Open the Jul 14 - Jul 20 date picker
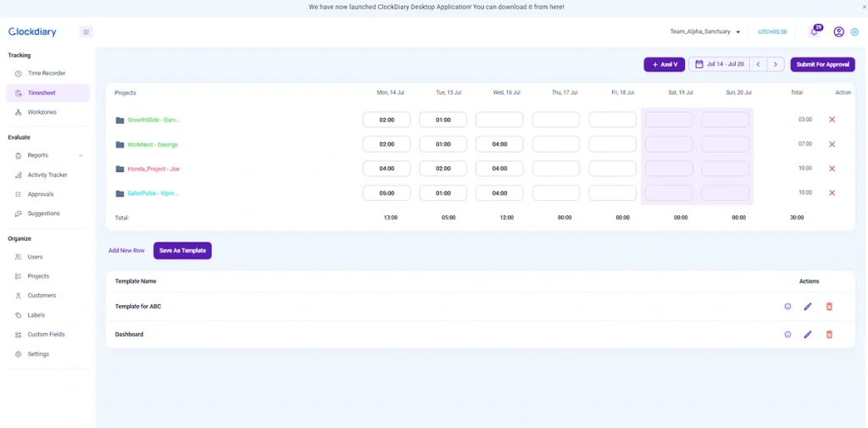The image size is (868, 428). 719,64
